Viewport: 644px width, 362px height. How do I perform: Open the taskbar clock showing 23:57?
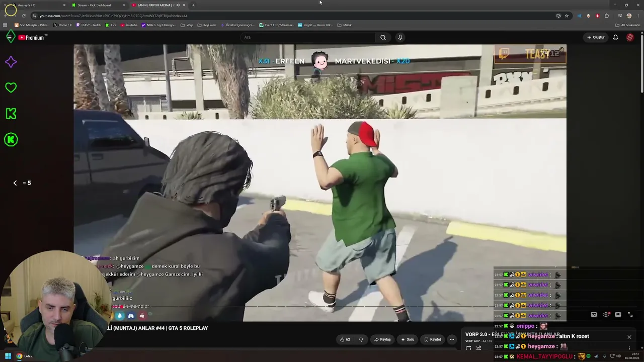tap(631, 356)
